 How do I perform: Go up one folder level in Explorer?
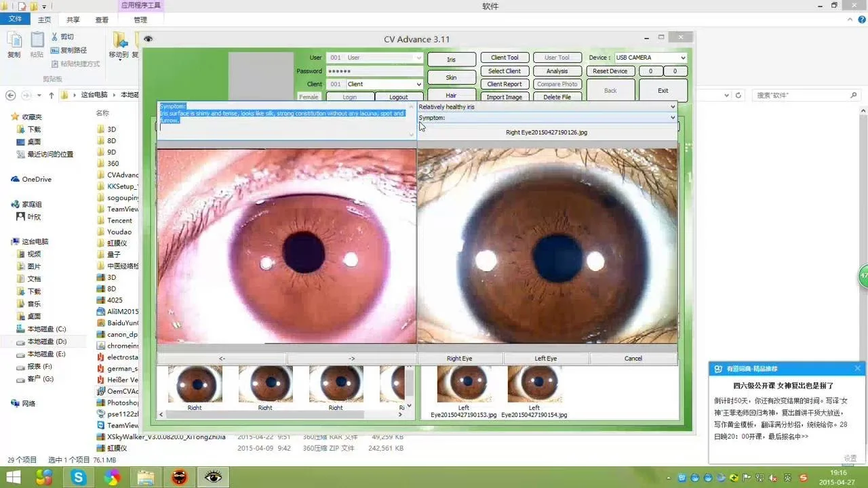tap(51, 96)
